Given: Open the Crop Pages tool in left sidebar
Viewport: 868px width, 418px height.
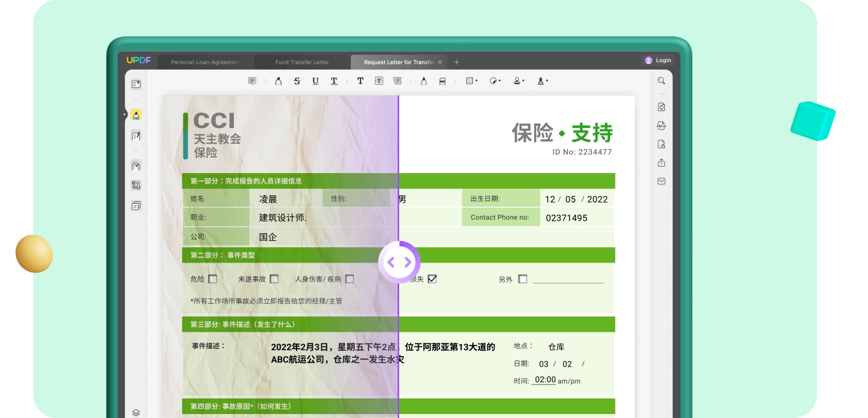Looking at the screenshot, I should [136, 185].
